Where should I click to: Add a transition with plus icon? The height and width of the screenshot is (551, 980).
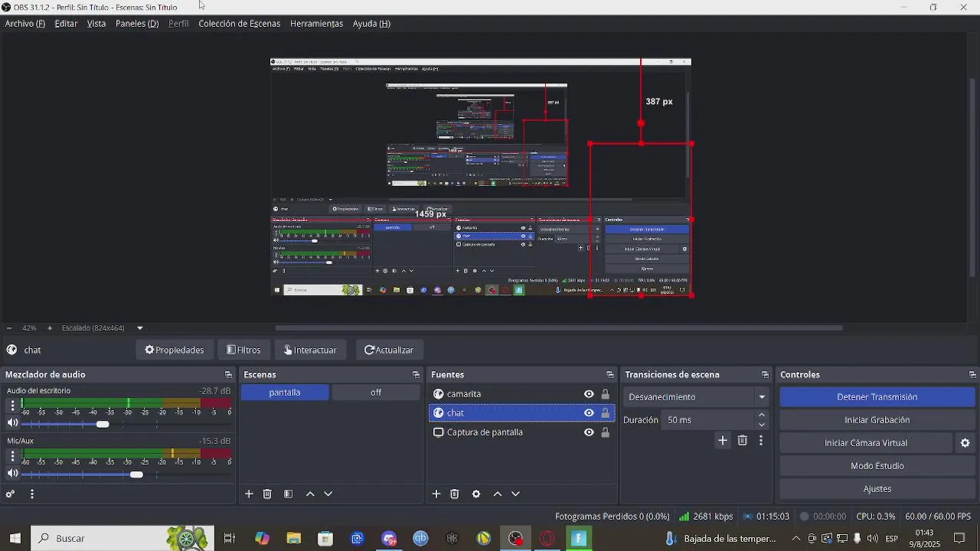(723, 441)
